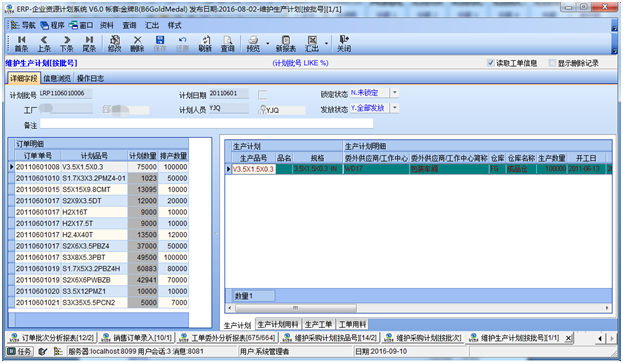Switch to the 生产计划用料 tab

pos(278,324)
